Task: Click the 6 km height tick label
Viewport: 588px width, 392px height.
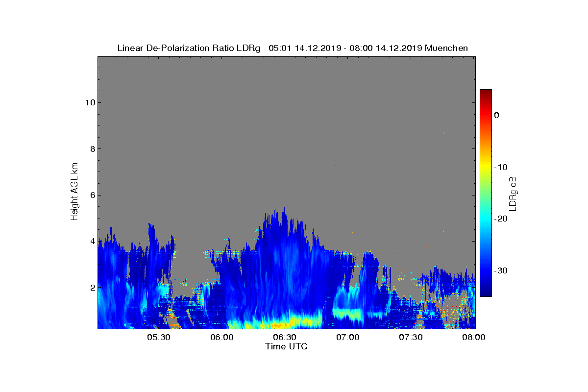Action: 92,195
